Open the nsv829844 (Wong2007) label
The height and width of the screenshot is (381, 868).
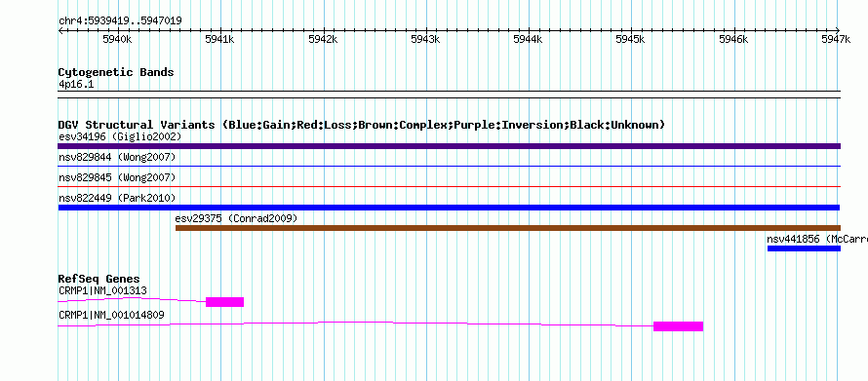(x=117, y=158)
